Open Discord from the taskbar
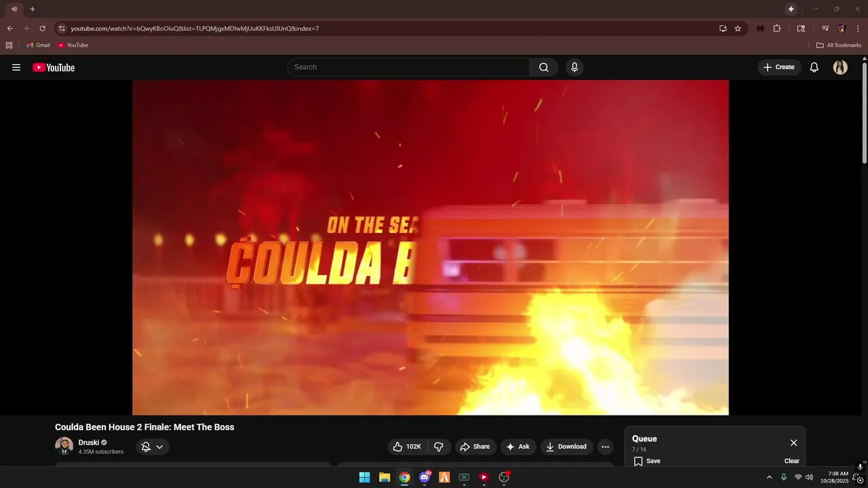Image resolution: width=868 pixels, height=488 pixels. pos(425,477)
